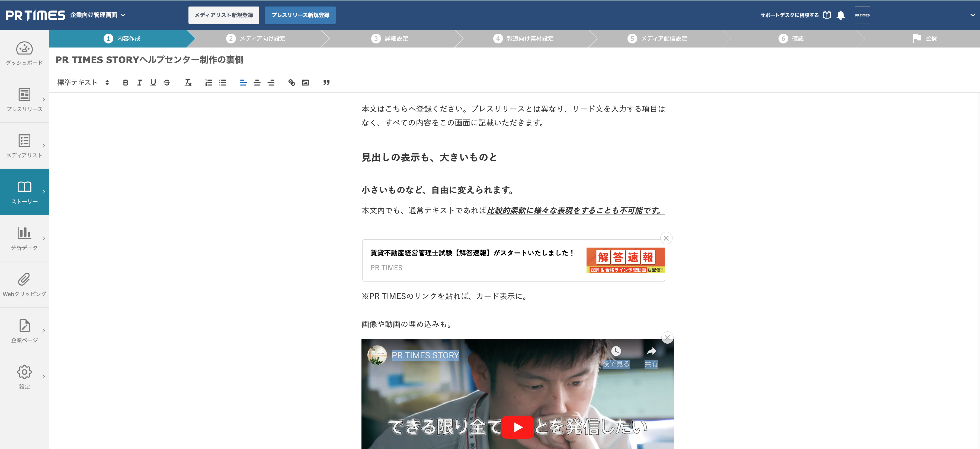Play the embedded YouTube video
Viewport: 980px width, 449px height.
517,427
